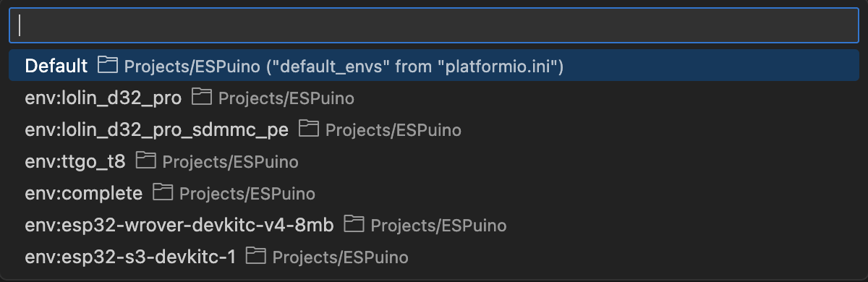Image resolution: width=868 pixels, height=282 pixels.
Task: Pick env:esp32-s3-devkitc-1 environment
Action: click(x=434, y=257)
